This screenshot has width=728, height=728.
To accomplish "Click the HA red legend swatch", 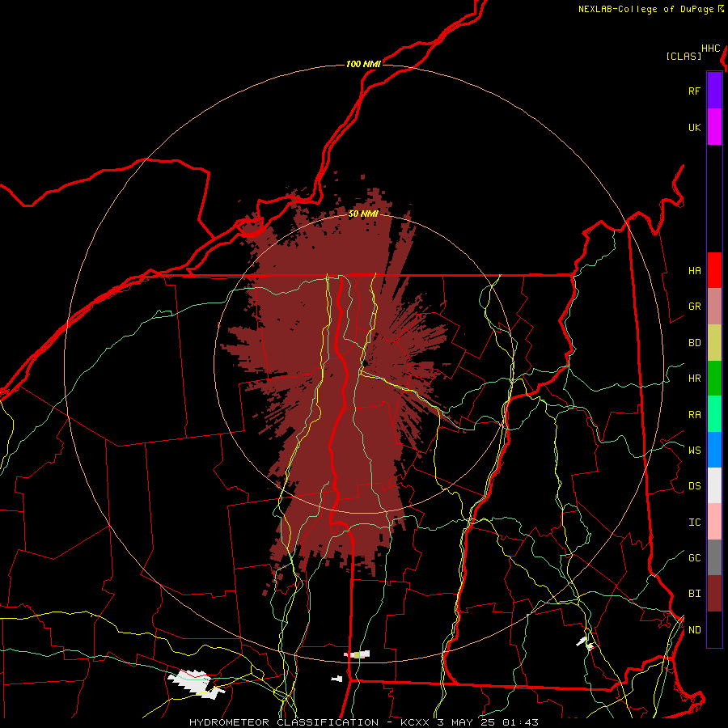I will [x=714, y=270].
